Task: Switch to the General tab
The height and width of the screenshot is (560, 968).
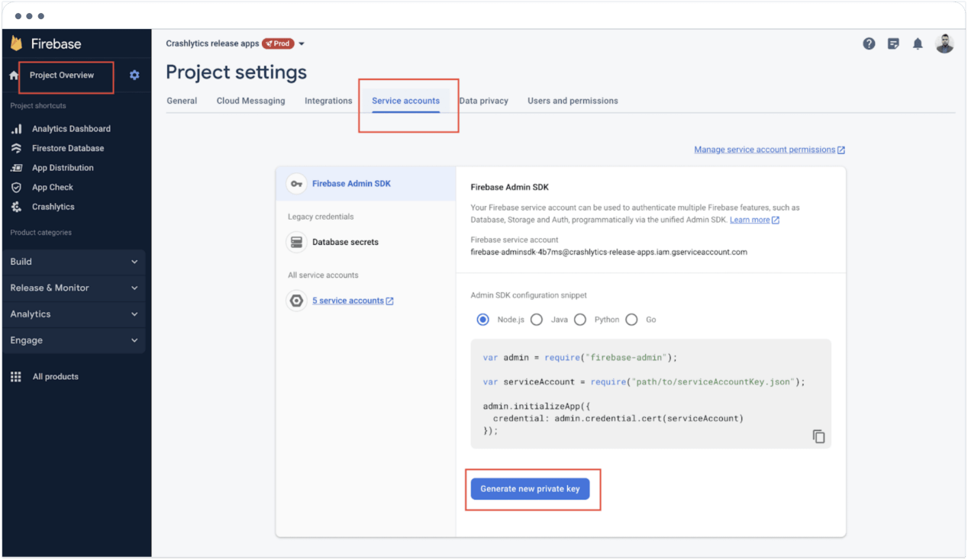Action: (x=182, y=101)
